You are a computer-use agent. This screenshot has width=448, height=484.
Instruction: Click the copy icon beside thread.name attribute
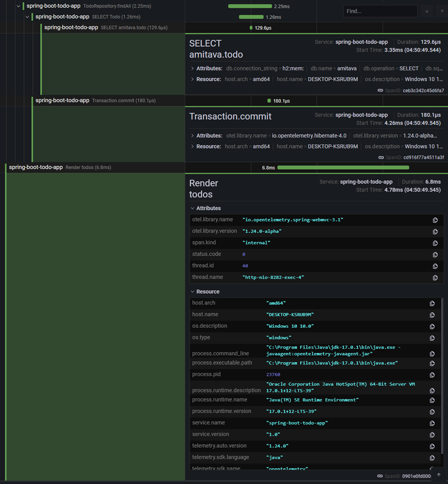[x=435, y=277]
